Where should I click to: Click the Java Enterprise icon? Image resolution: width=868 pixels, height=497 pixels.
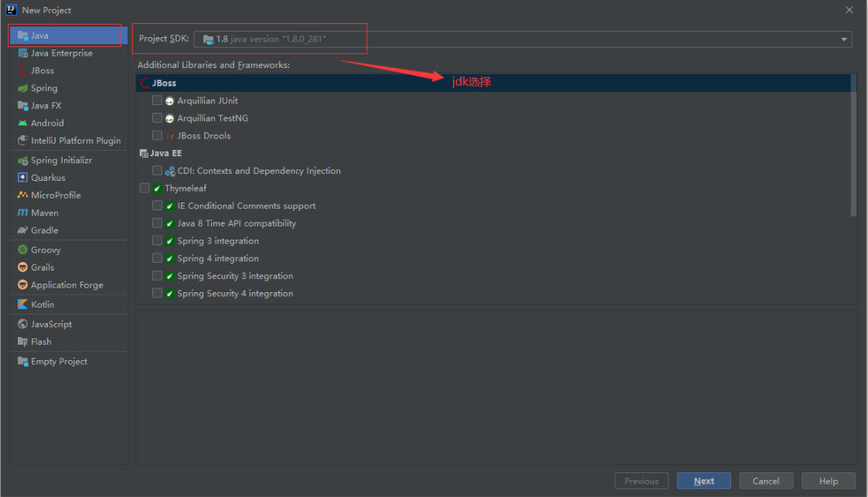(x=22, y=53)
